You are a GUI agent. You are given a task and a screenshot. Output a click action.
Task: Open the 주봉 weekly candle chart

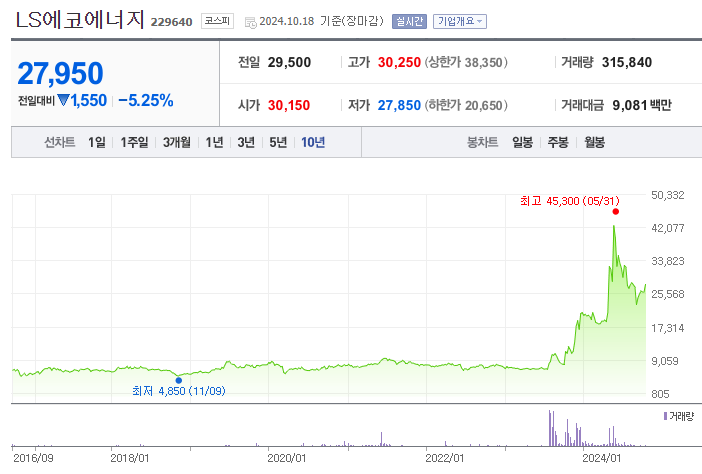558,142
